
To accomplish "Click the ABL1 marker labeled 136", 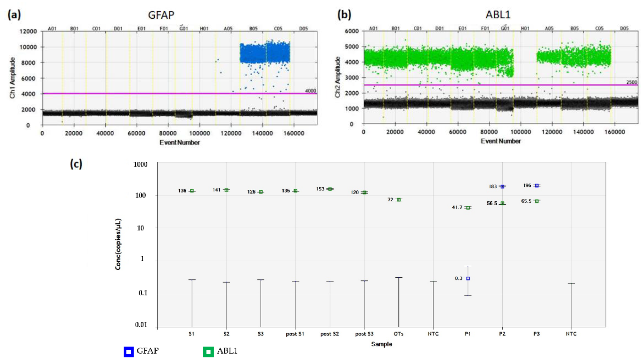I will click(x=192, y=191).
